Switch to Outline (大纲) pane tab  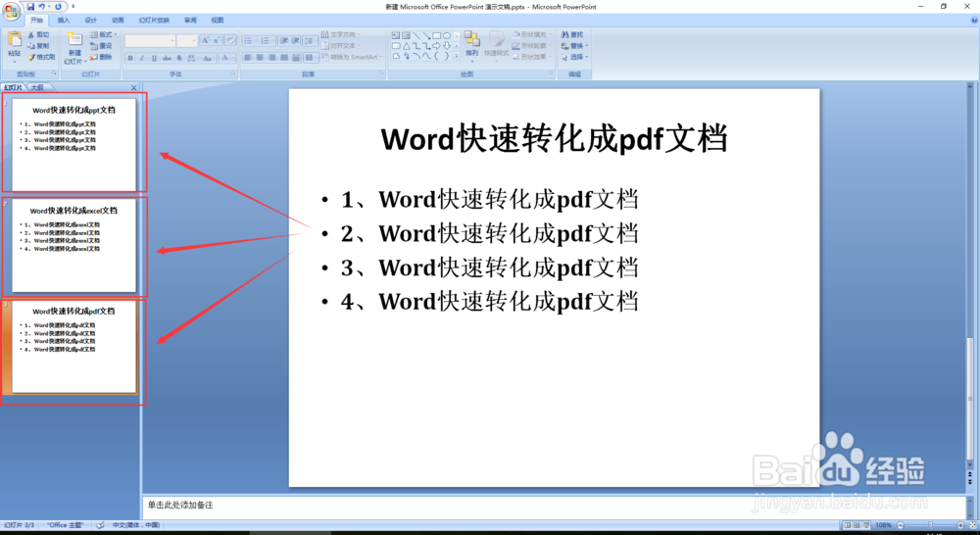[x=37, y=87]
